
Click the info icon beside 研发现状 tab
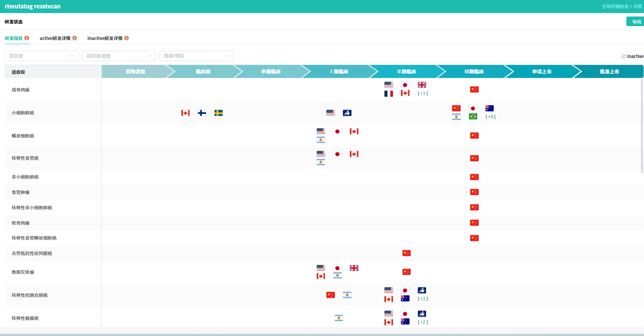point(27,38)
